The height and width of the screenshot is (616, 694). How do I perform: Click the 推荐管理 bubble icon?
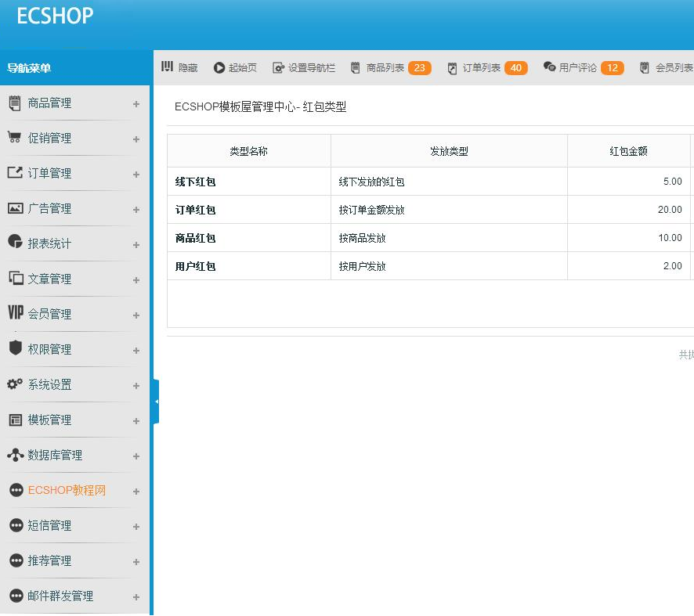point(16,560)
